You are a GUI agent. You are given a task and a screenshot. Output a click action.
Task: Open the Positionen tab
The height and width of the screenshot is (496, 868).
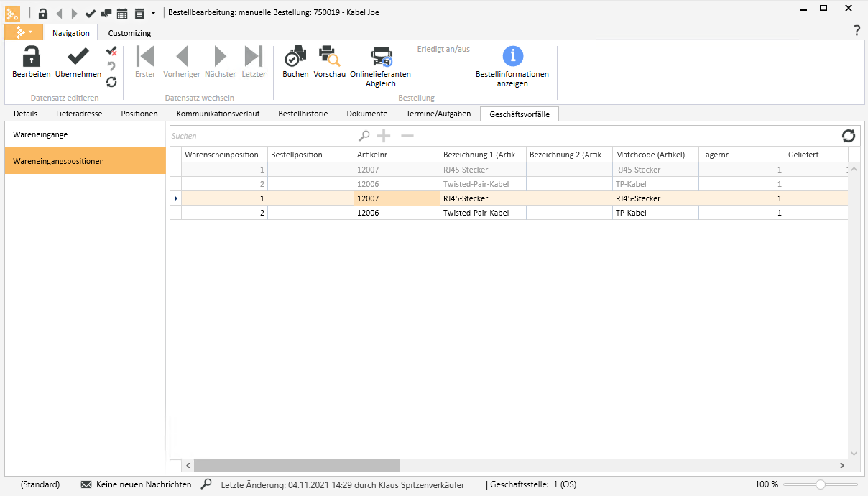tap(139, 114)
